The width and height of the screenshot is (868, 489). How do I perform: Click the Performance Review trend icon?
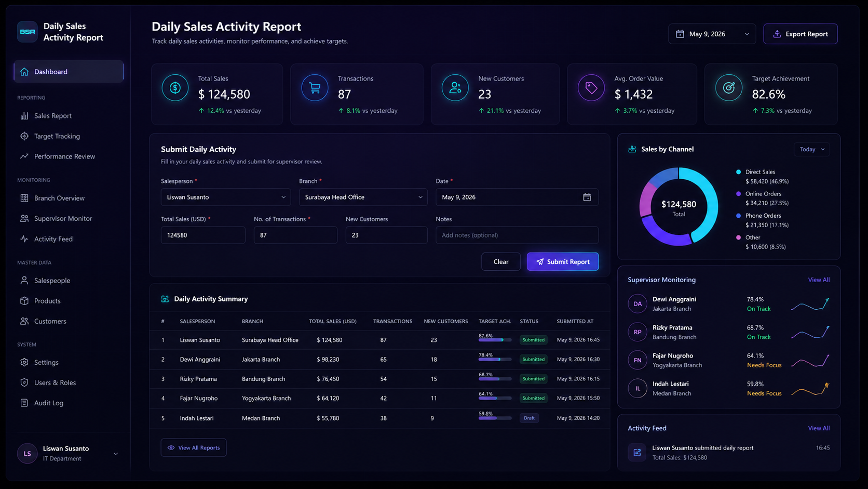tap(24, 156)
